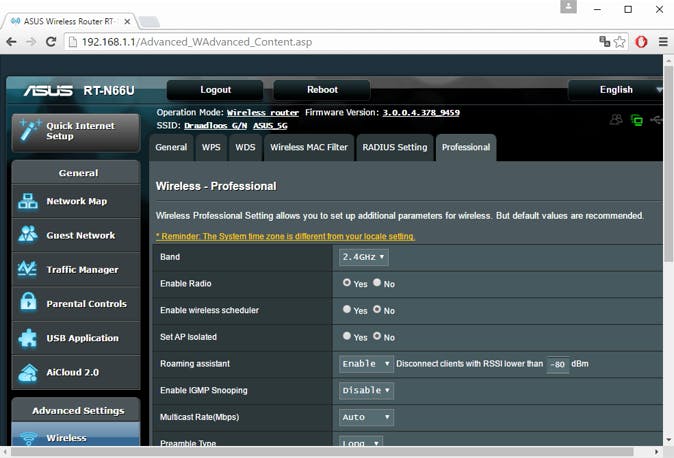Open the Preamble Type dropdown
The height and width of the screenshot is (458, 674).
[361, 441]
